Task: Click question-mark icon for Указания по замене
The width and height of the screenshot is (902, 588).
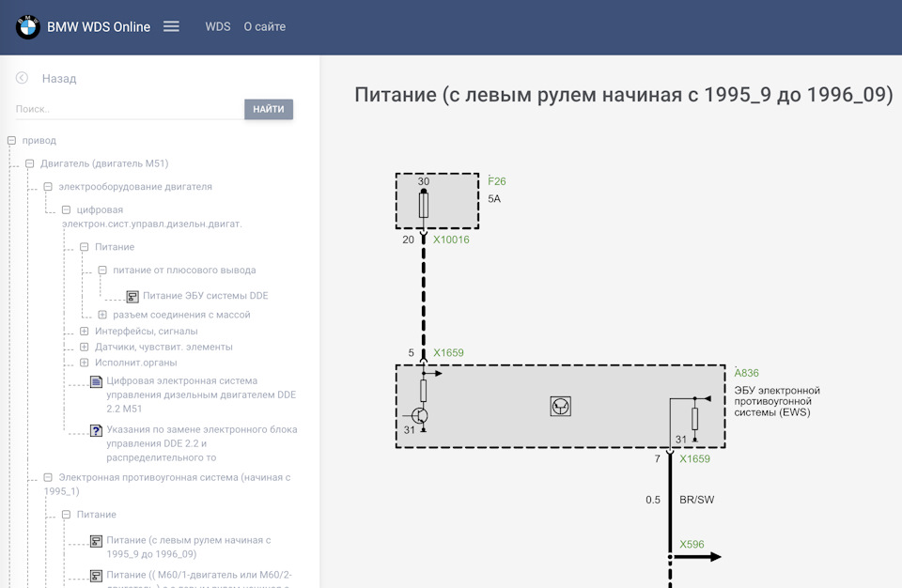Action: tap(97, 430)
